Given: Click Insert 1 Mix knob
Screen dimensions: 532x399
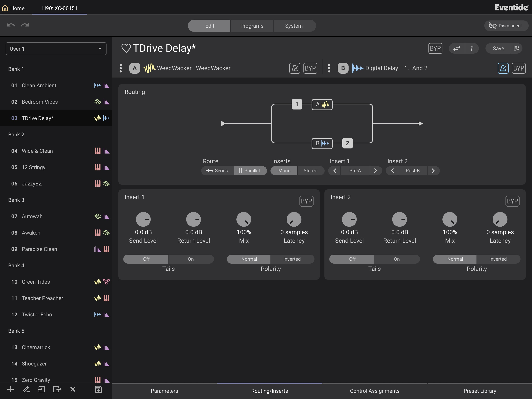Looking at the screenshot, I should 244,219.
